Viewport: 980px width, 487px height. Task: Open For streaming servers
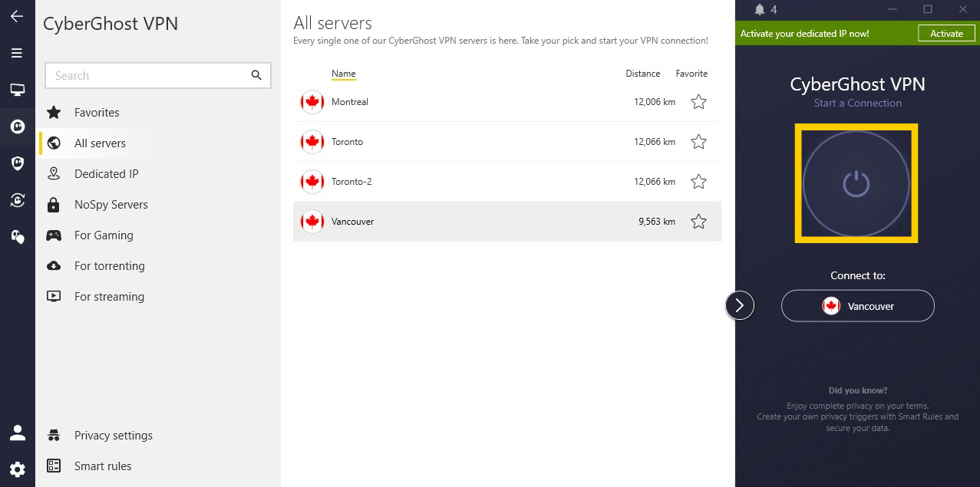click(x=109, y=297)
